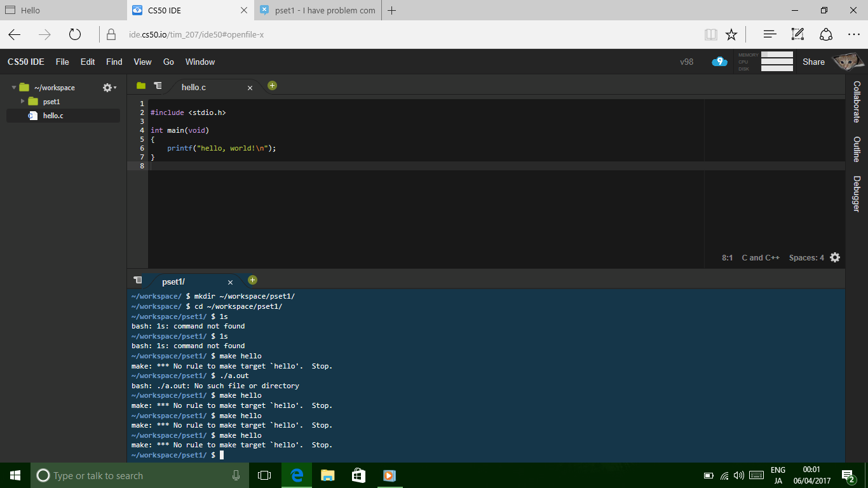868x488 pixels.
Task: Expand the pset1 folder
Action: coord(24,102)
